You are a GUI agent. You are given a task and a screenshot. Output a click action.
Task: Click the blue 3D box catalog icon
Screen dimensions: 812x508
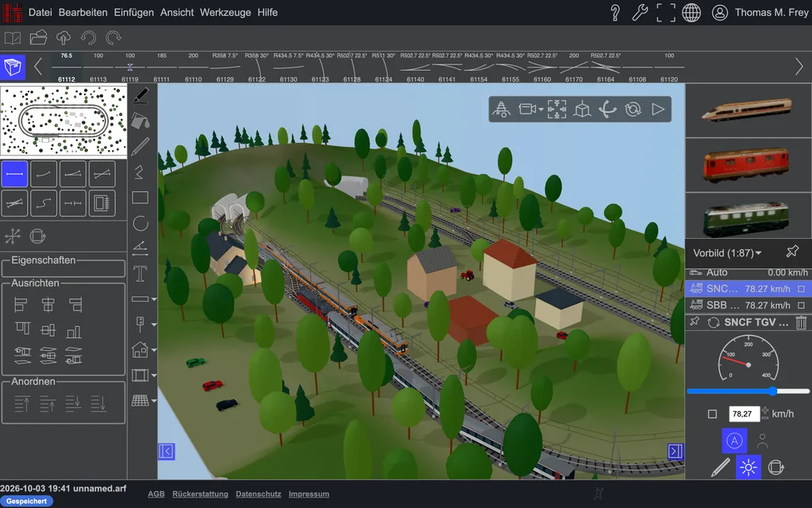13,67
